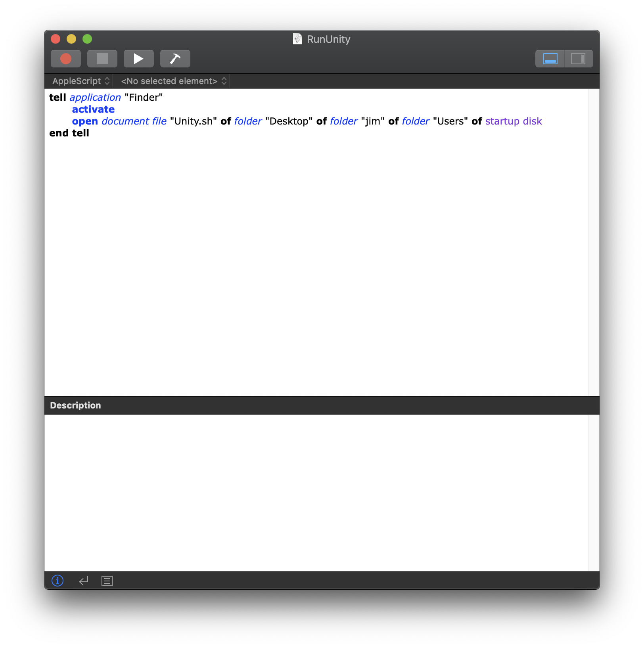Click the Record script button
Screen dimensions: 644x648
[66, 59]
